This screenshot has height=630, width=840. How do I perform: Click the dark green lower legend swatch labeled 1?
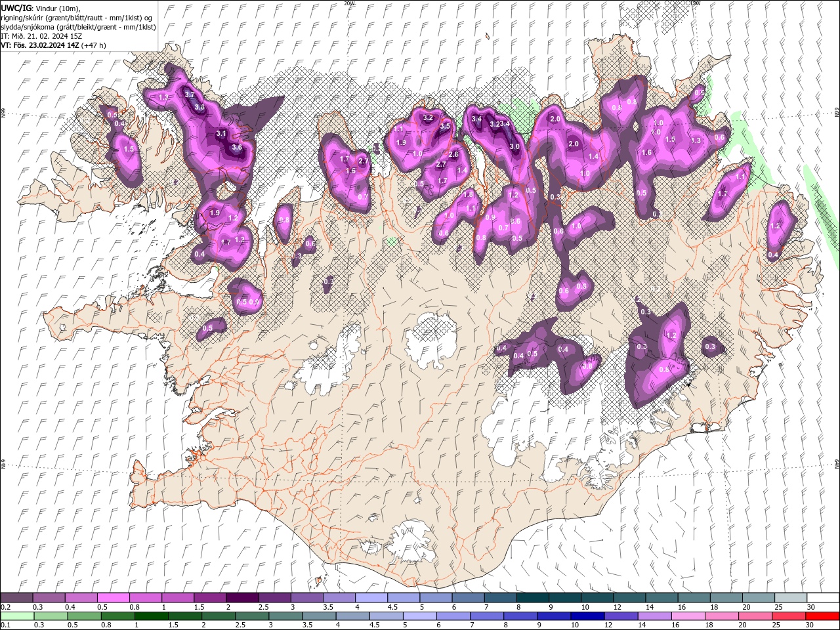(x=152, y=616)
